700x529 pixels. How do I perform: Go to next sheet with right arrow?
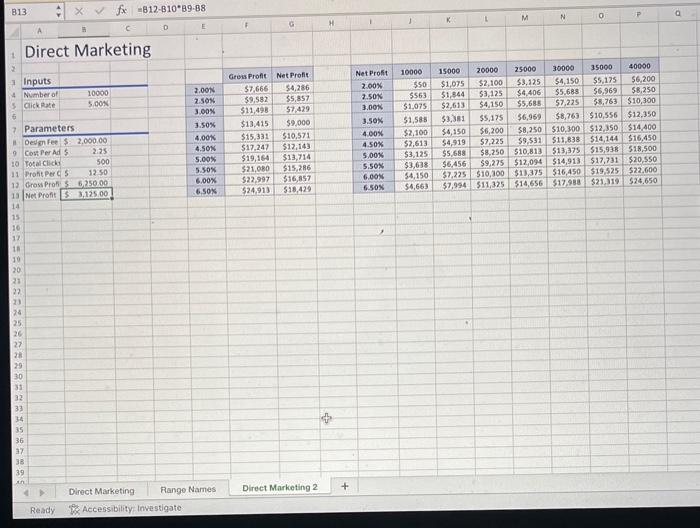pyautogui.click(x=42, y=492)
